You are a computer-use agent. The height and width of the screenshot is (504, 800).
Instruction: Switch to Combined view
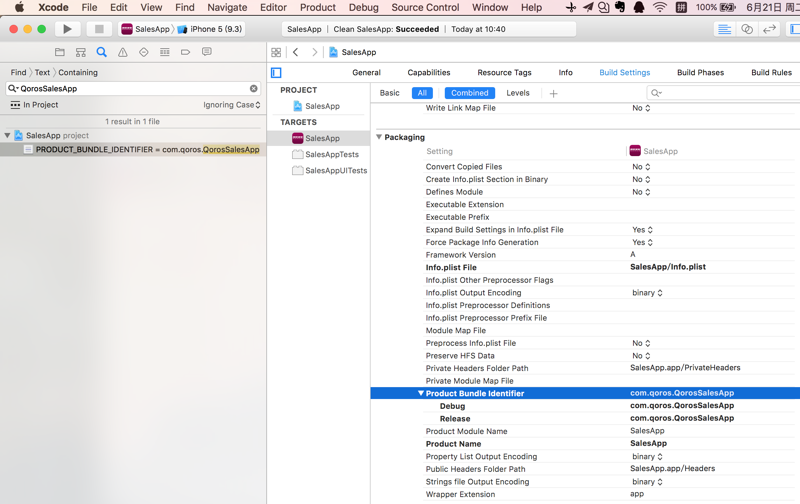[470, 93]
